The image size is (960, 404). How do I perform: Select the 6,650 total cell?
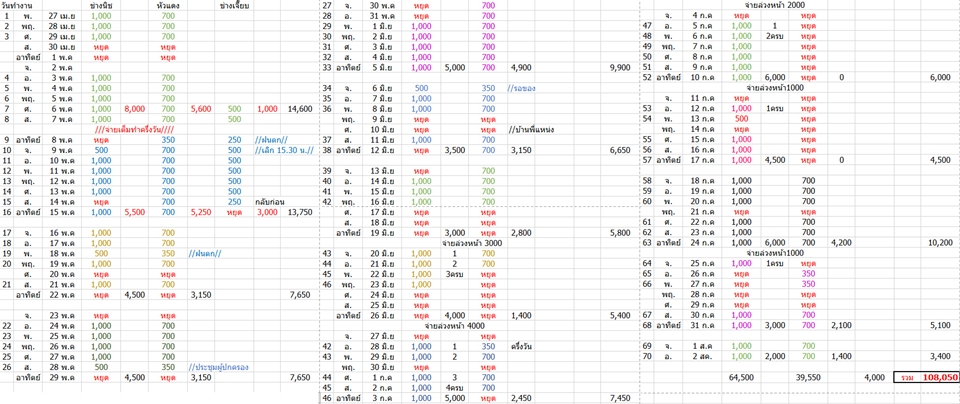pos(620,151)
